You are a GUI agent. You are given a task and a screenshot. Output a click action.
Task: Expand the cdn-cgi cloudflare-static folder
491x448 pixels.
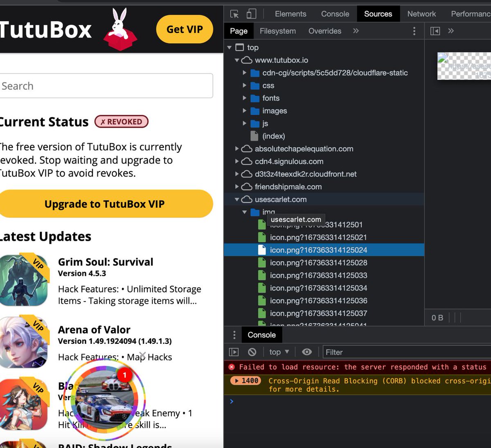click(x=244, y=73)
